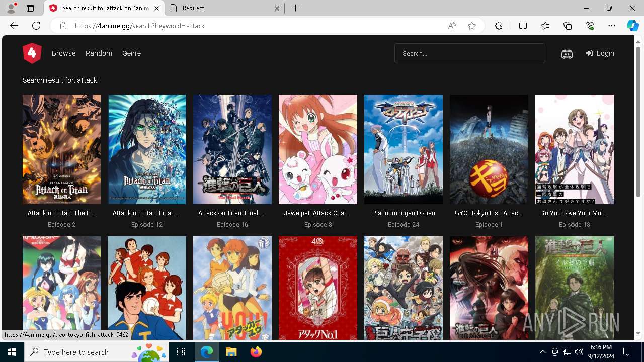
Task: Open Do You Love Your Mo... poster
Action: point(575,149)
